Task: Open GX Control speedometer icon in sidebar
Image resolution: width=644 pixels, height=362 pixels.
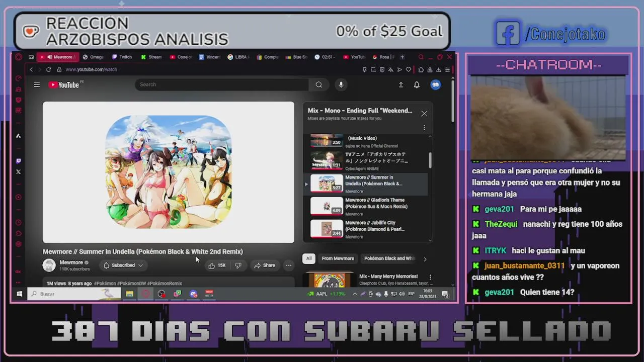Action: [19, 78]
